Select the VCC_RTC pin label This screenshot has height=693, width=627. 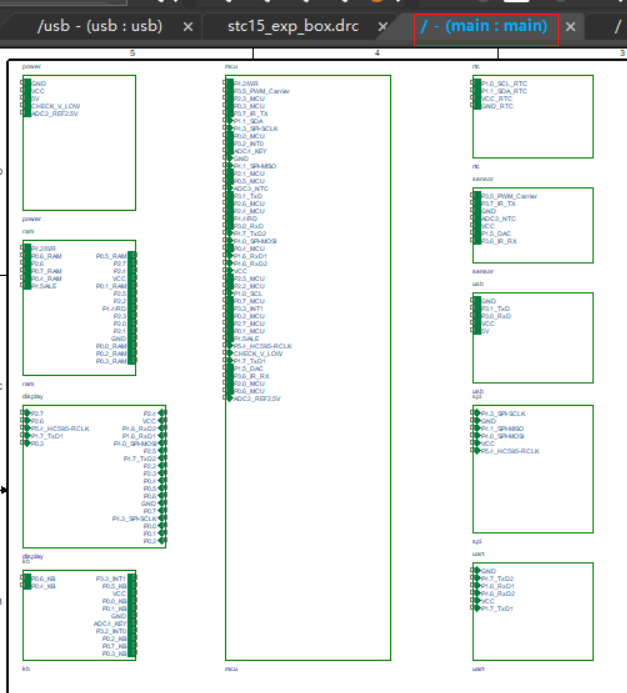[497, 99]
